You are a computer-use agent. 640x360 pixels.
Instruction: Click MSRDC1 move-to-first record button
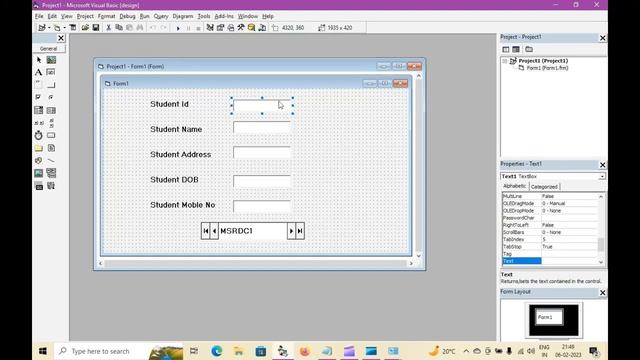pos(205,231)
